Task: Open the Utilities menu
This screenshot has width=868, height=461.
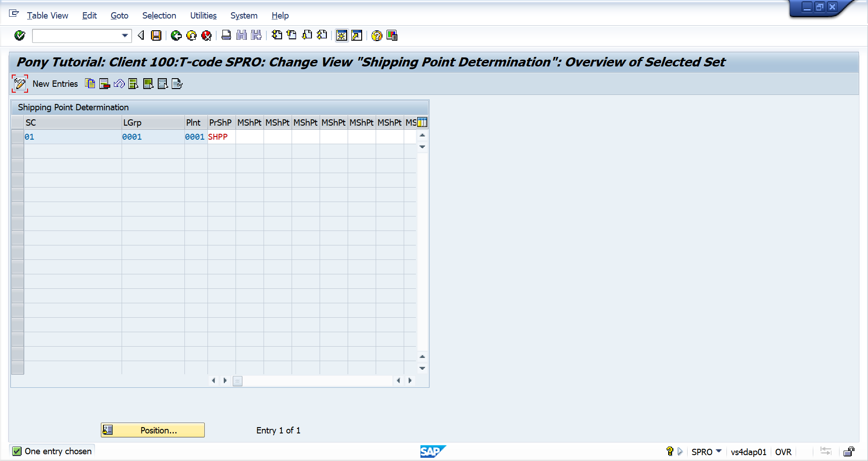Action: (203, 15)
